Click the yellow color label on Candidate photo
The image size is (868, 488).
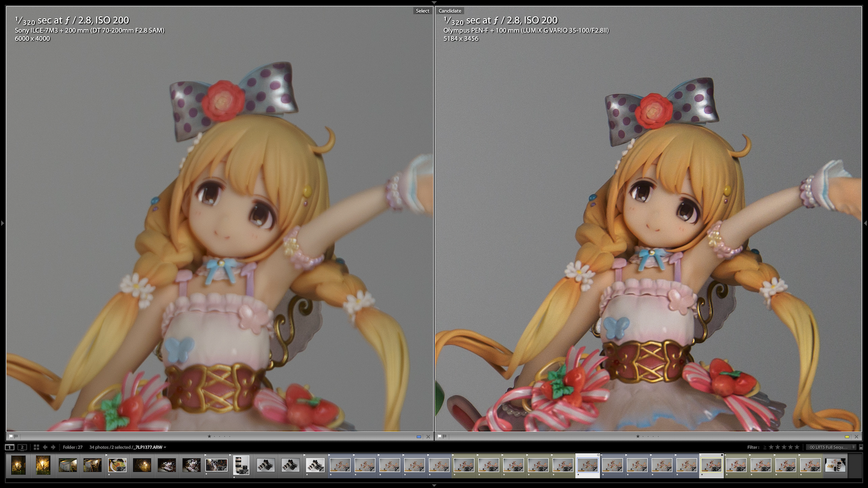tap(847, 436)
